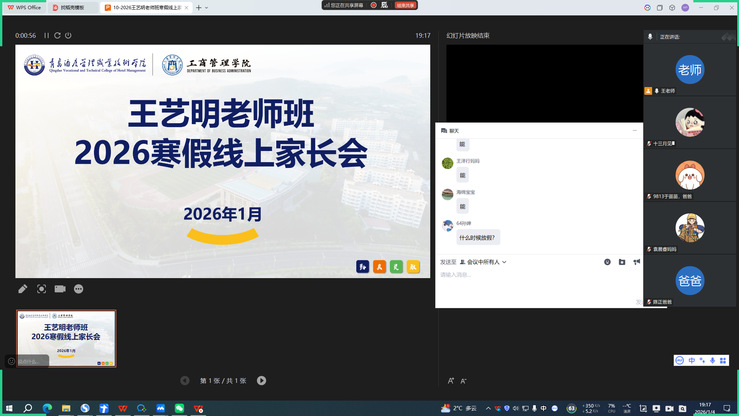The width and height of the screenshot is (739, 416).
Task: Click the camera icon below the slide
Action: click(x=60, y=289)
